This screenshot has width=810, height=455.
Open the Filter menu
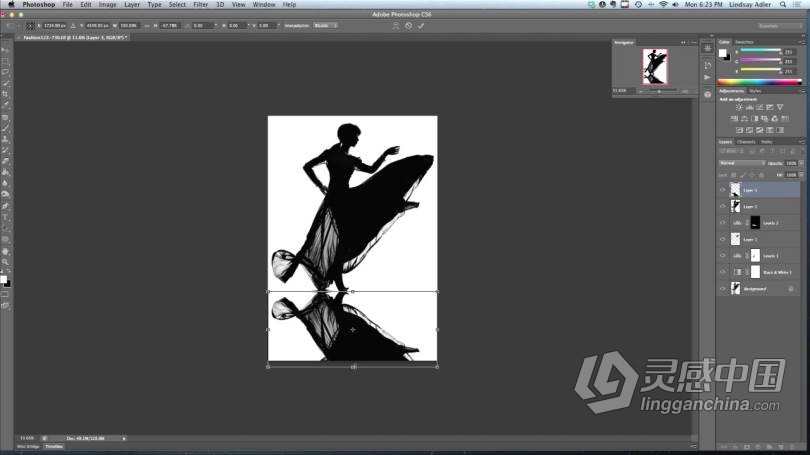pos(200,5)
